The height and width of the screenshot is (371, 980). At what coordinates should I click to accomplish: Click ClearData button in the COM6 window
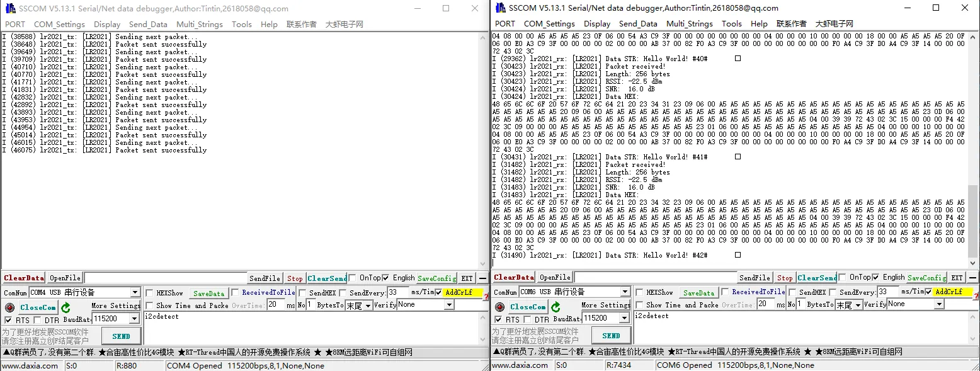click(514, 278)
